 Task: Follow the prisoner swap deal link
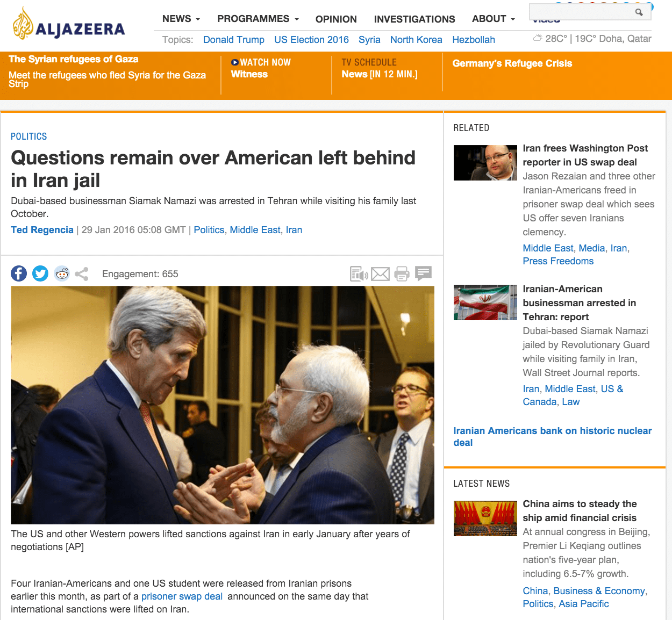(182, 596)
